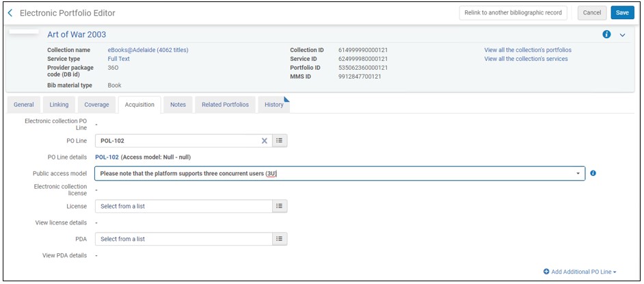
Task: View the History tab
Action: click(x=273, y=105)
